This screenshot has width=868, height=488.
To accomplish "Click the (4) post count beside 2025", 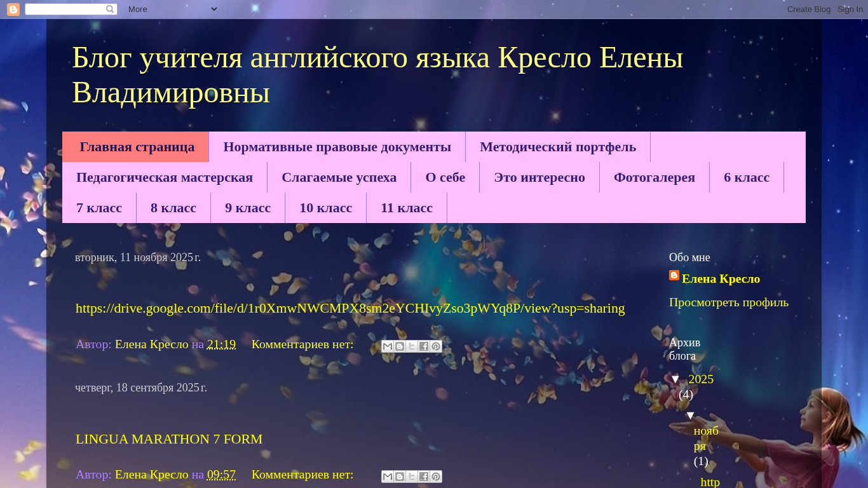I will coord(686,394).
